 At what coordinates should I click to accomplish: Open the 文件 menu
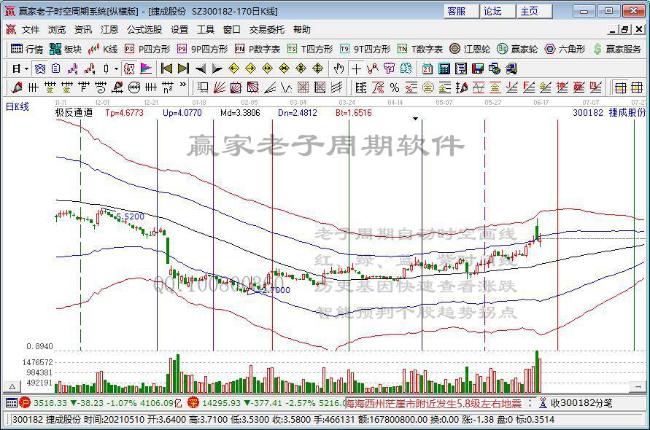tap(30, 30)
